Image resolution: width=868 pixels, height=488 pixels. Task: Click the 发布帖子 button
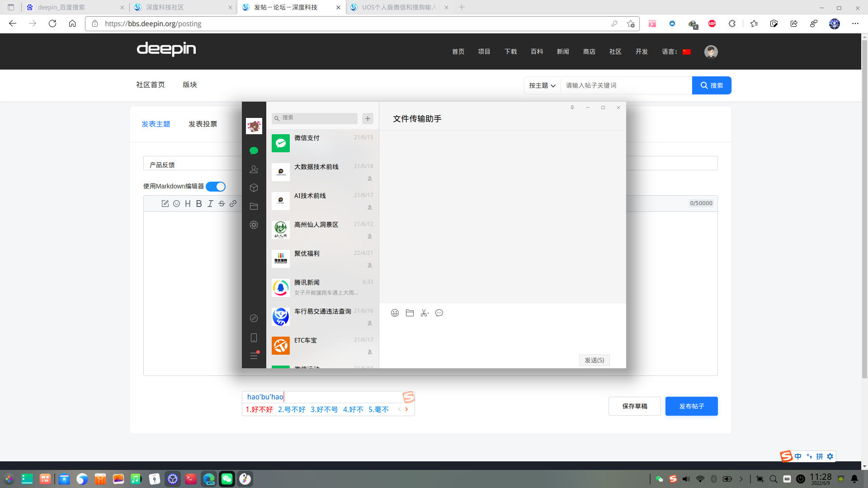691,406
